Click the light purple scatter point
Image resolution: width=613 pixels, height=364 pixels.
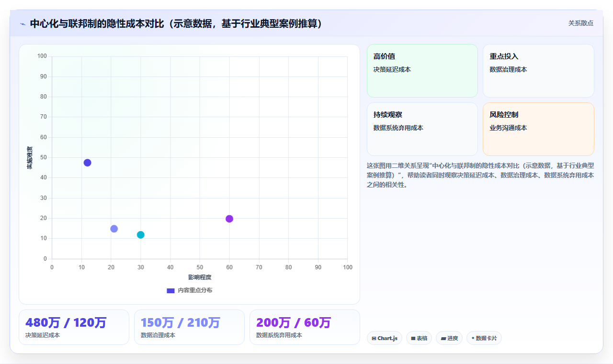coord(114,229)
